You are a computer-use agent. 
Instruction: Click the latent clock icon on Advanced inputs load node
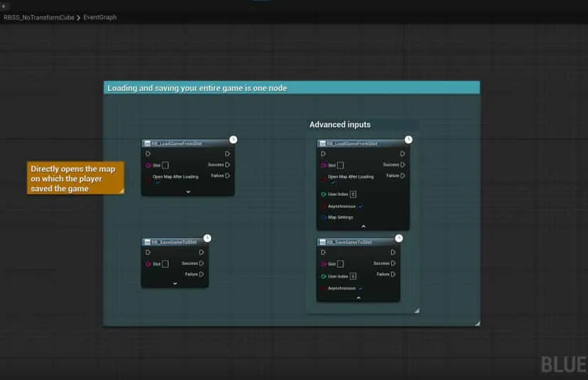[408, 139]
